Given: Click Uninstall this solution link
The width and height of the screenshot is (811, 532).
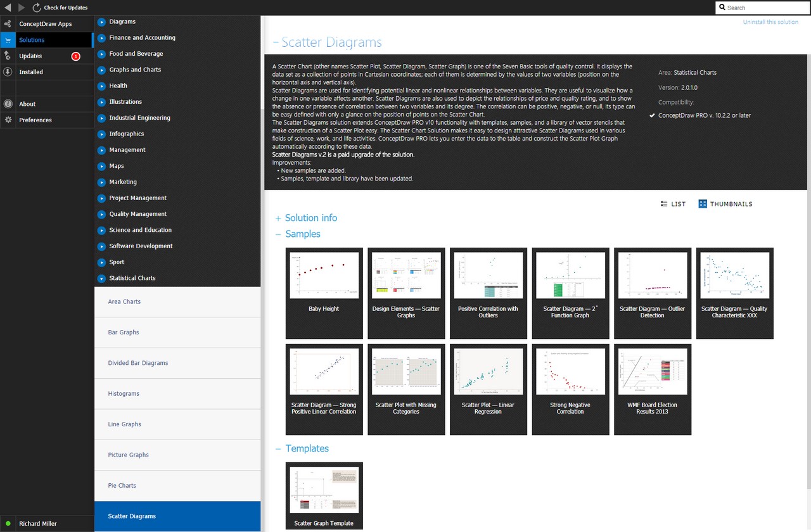Looking at the screenshot, I should point(770,22).
